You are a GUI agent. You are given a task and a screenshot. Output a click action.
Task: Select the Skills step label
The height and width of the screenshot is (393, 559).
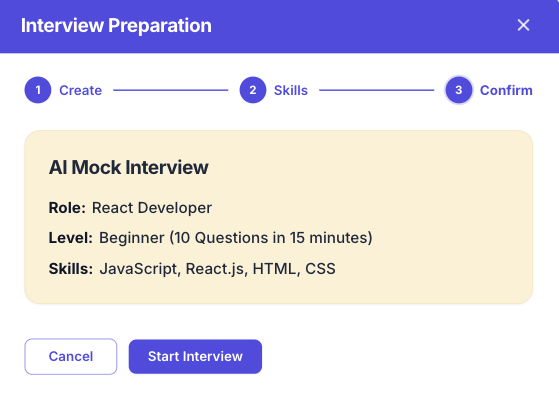[291, 90]
